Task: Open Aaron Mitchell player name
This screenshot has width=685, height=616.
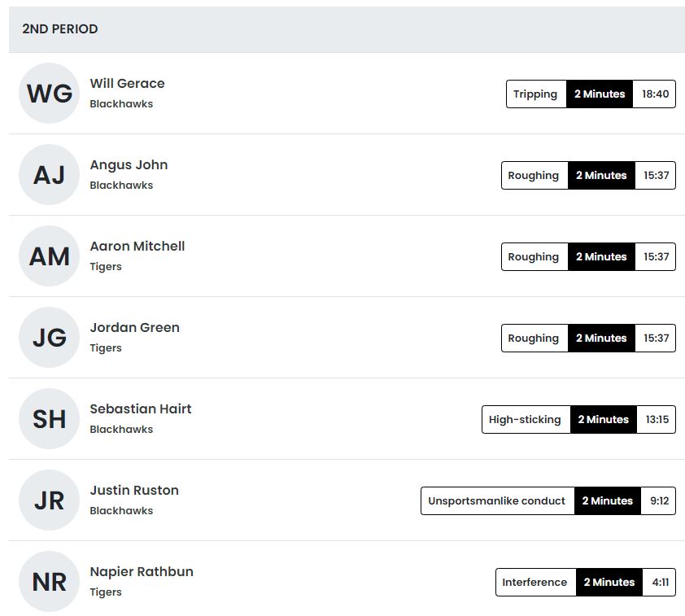Action: pyautogui.click(x=137, y=246)
